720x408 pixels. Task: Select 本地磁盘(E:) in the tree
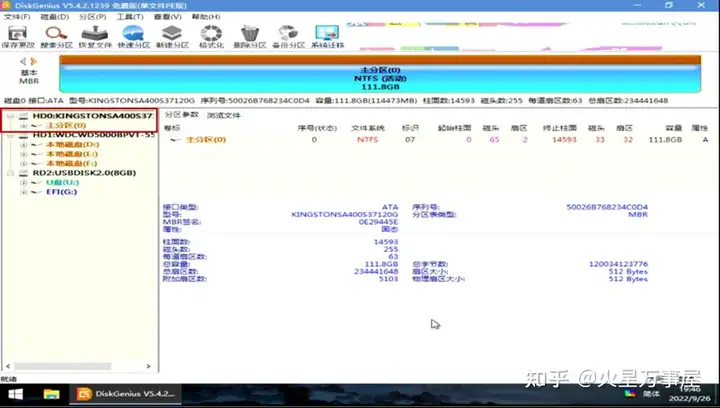pyautogui.click(x=72, y=154)
